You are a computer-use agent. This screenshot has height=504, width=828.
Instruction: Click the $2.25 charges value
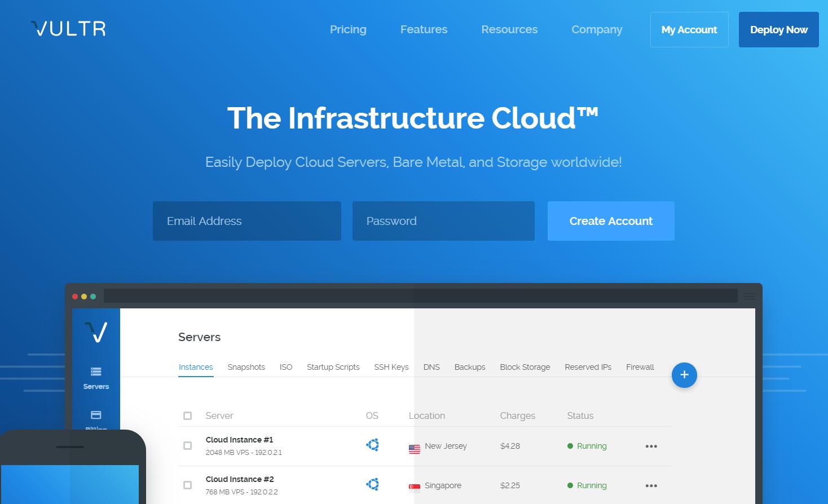pyautogui.click(x=510, y=485)
